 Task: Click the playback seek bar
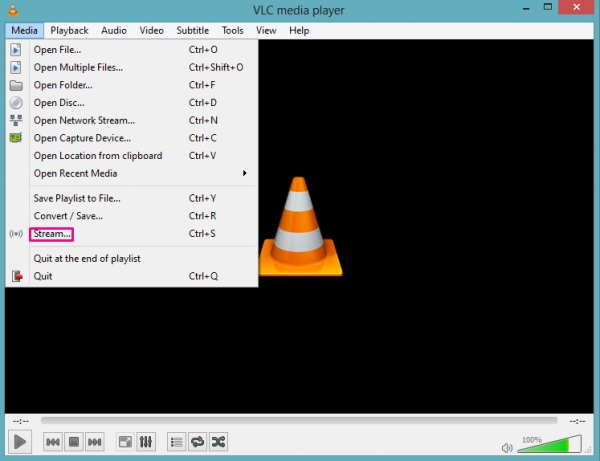tap(299, 421)
